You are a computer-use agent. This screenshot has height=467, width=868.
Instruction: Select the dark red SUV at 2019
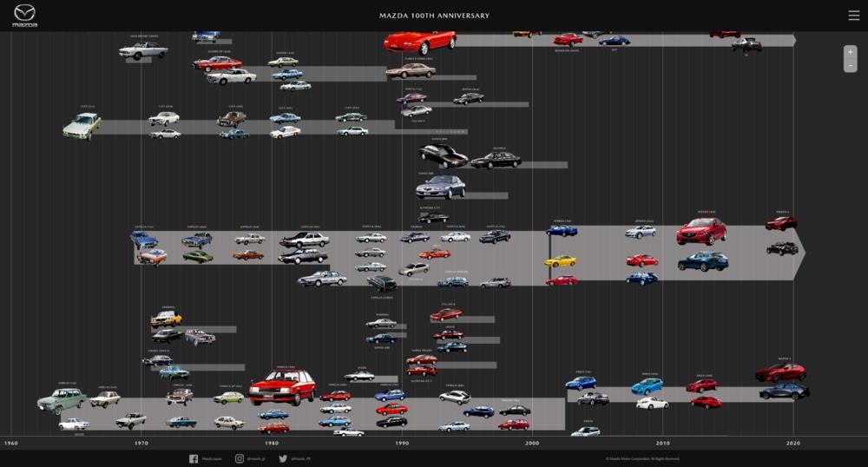pyautogui.click(x=781, y=224)
